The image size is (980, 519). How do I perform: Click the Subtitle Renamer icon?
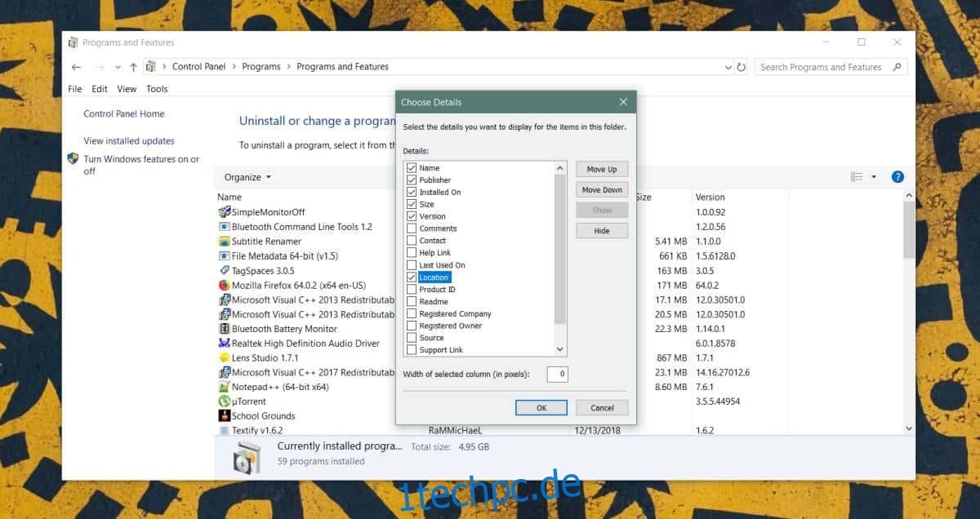pyautogui.click(x=225, y=242)
